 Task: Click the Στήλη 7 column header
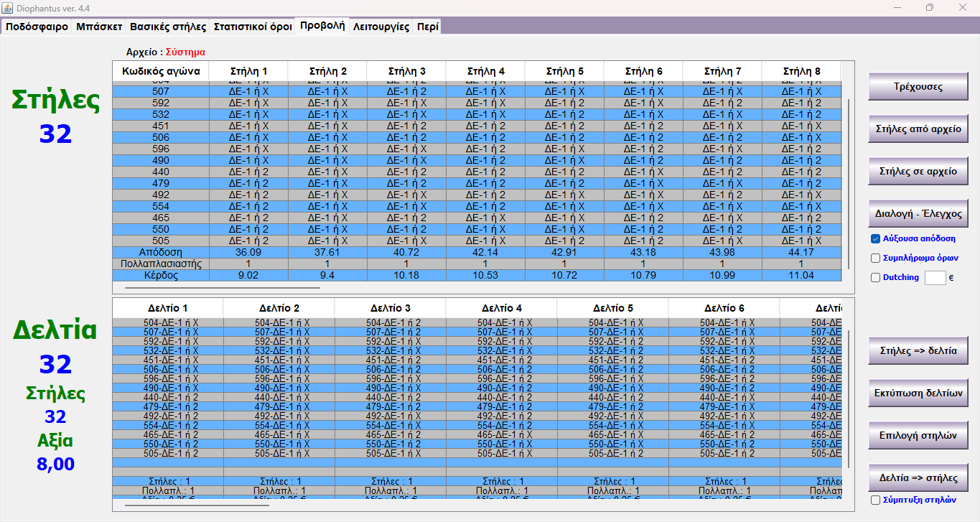(x=722, y=72)
